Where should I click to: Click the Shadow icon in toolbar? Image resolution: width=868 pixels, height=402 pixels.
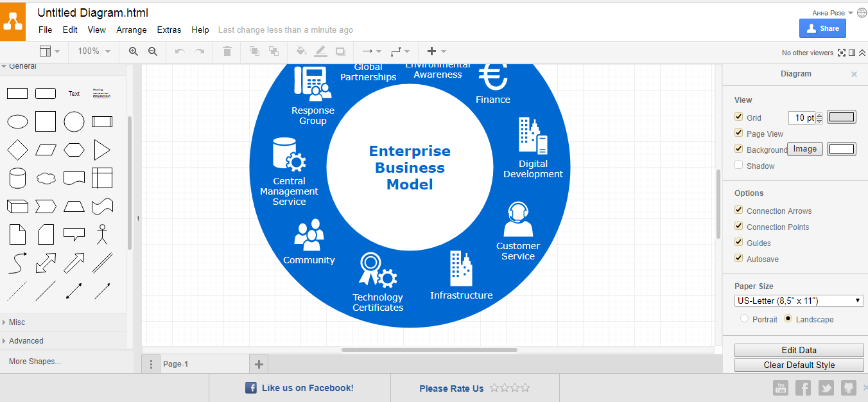340,51
